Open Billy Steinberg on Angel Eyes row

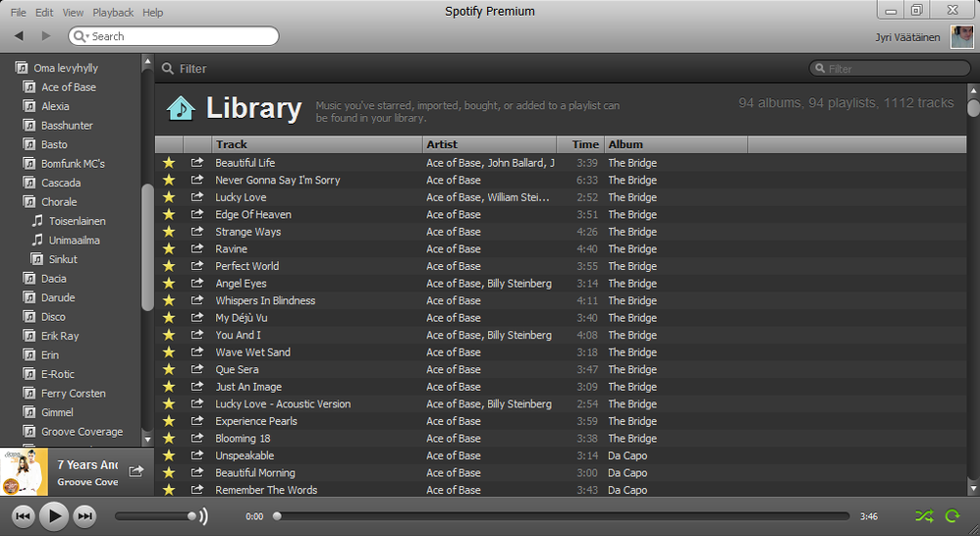519,283
